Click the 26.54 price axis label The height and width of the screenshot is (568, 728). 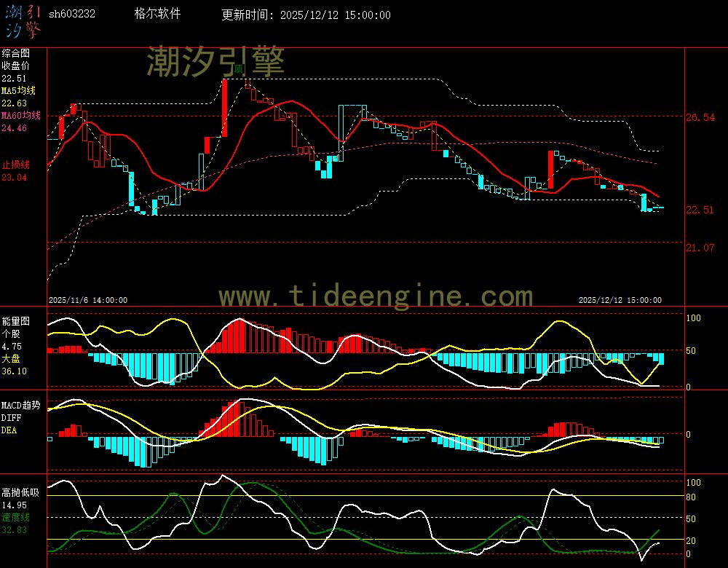[700, 117]
